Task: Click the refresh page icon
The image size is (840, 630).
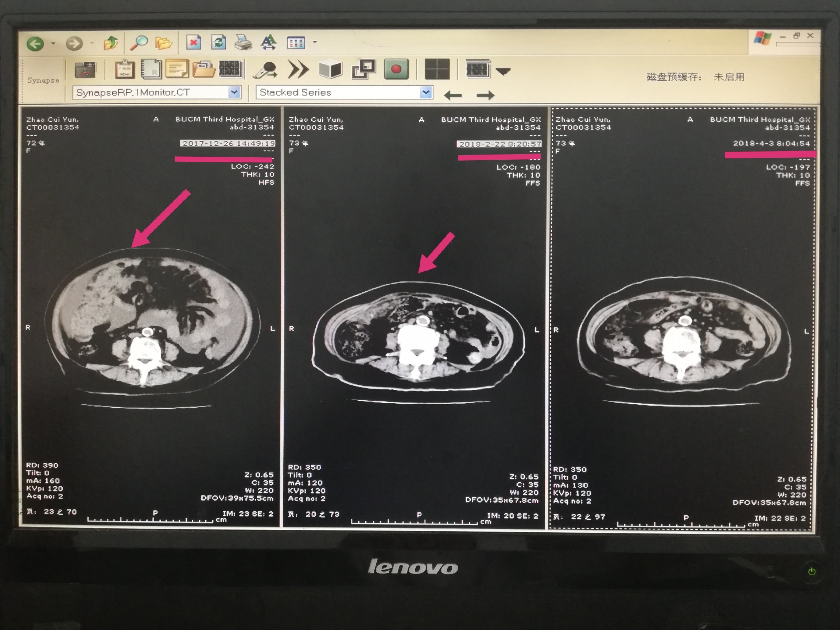Action: pyautogui.click(x=218, y=42)
